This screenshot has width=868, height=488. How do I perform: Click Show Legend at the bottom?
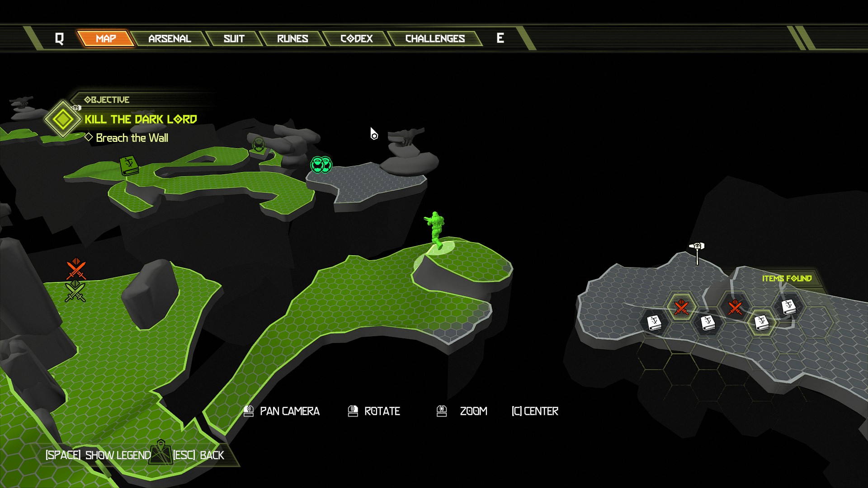pyautogui.click(x=99, y=455)
